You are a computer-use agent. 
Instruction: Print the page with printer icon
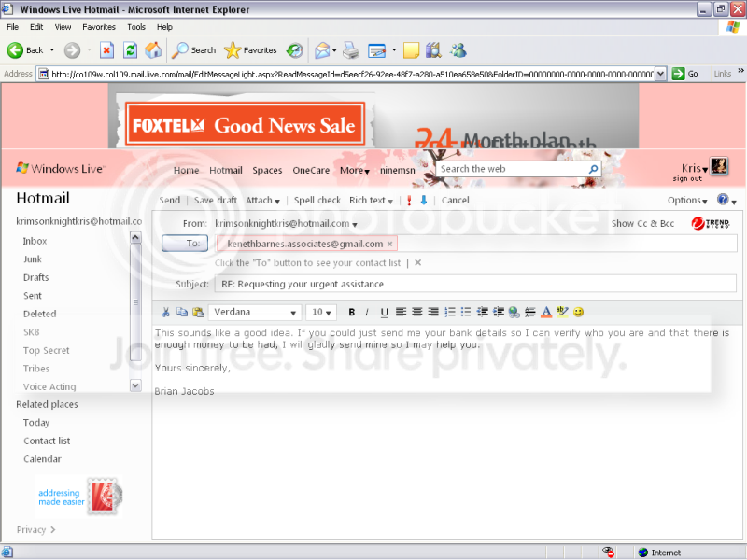(351, 50)
